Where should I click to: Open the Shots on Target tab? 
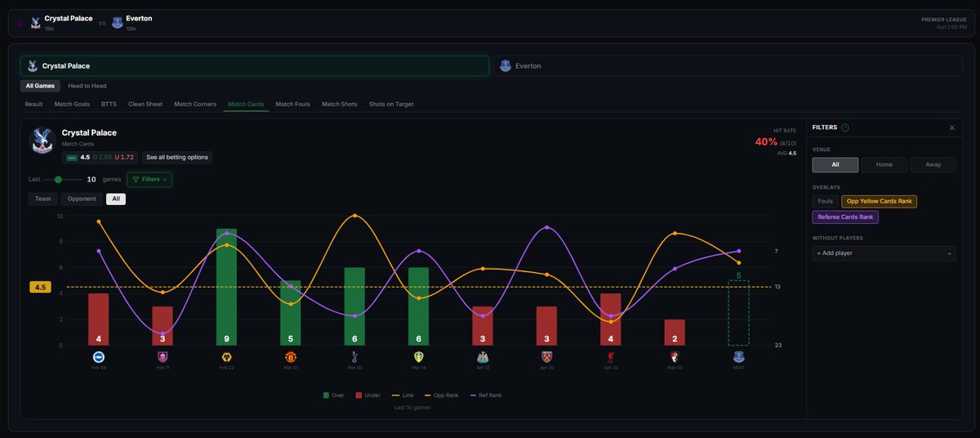(x=391, y=104)
